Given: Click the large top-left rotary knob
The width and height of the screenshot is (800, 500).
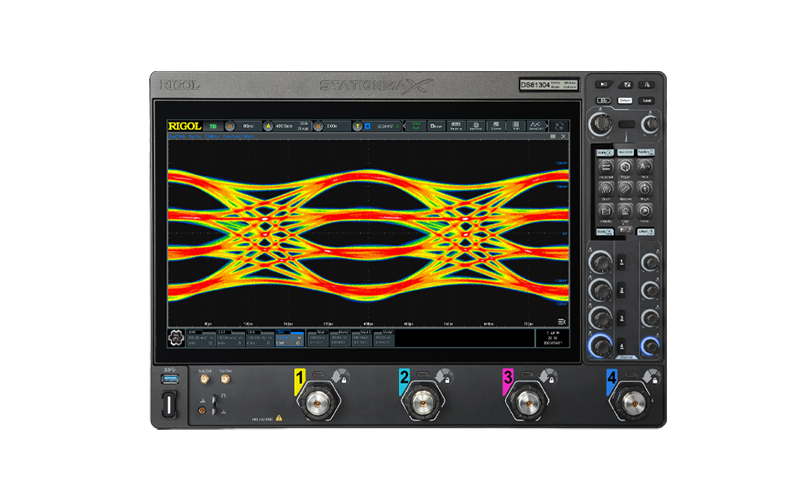Looking at the screenshot, I should point(602,122).
